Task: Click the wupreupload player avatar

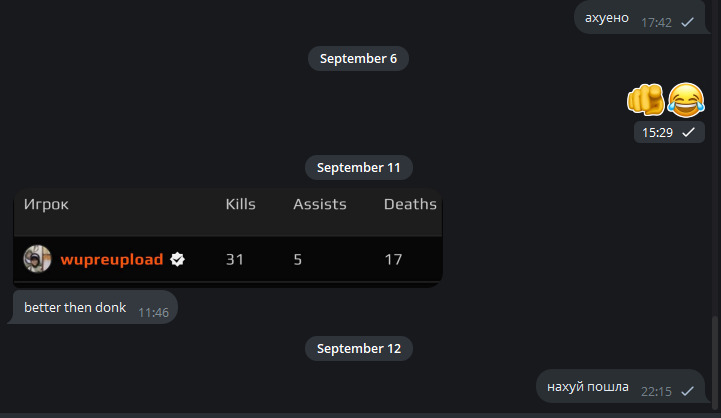Action: (x=37, y=259)
